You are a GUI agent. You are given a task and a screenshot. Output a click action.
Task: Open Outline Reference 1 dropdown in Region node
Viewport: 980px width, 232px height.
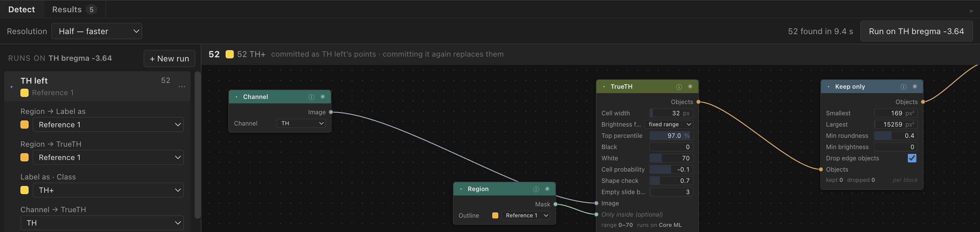pyautogui.click(x=526, y=215)
